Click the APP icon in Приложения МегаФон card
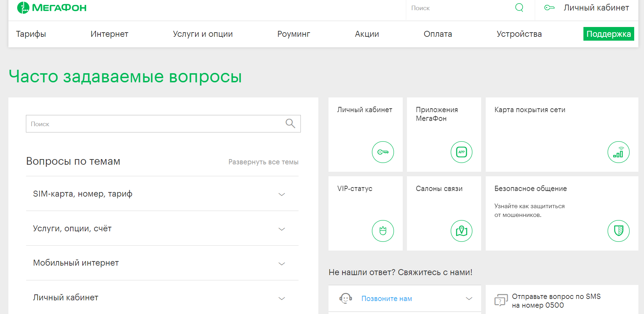 pyautogui.click(x=462, y=152)
